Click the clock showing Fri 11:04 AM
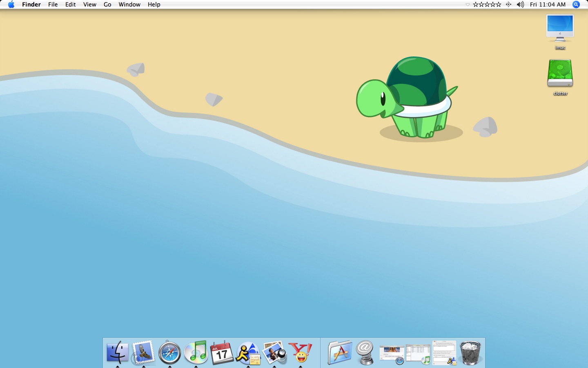Screen dimensions: 588x368 tap(548, 4)
